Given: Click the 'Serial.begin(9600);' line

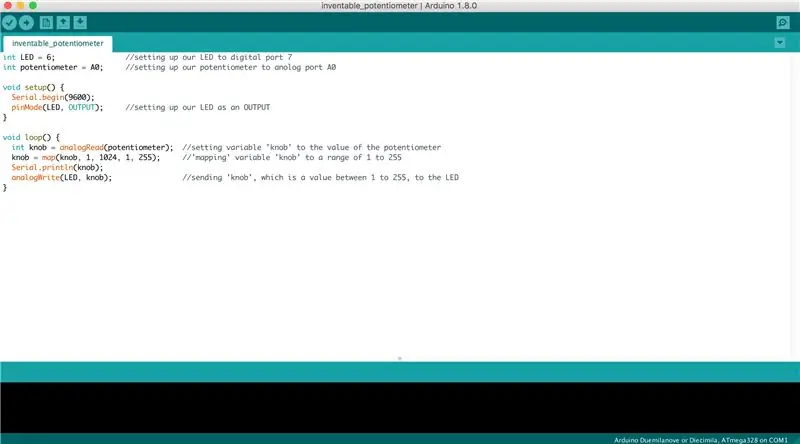Looking at the screenshot, I should pos(53,97).
